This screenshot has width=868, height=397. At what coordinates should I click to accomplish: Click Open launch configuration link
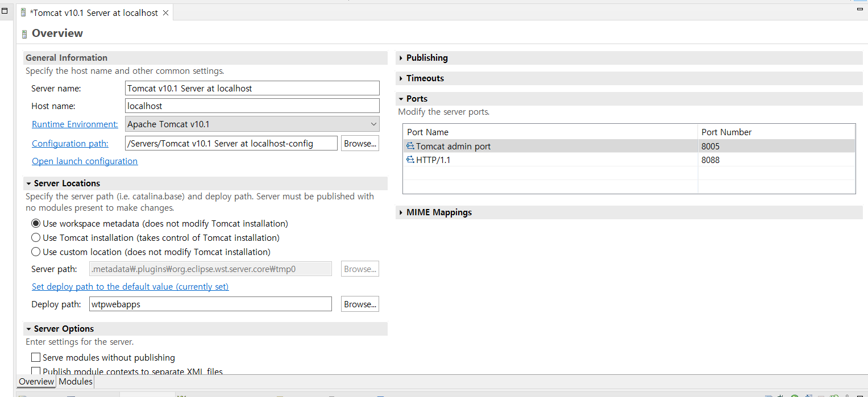point(85,161)
